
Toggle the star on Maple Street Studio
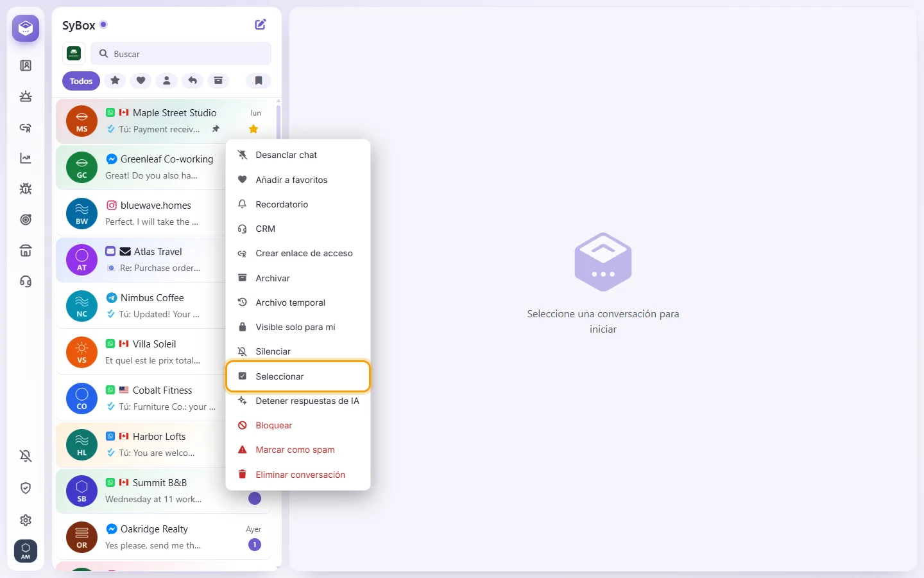coord(253,129)
